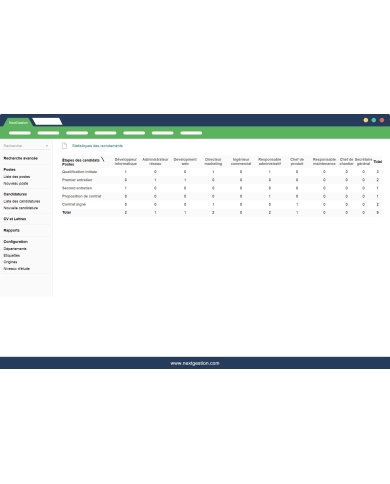Open Niveaux d'étude under Configuration
The image size is (390, 484).
tap(17, 269)
